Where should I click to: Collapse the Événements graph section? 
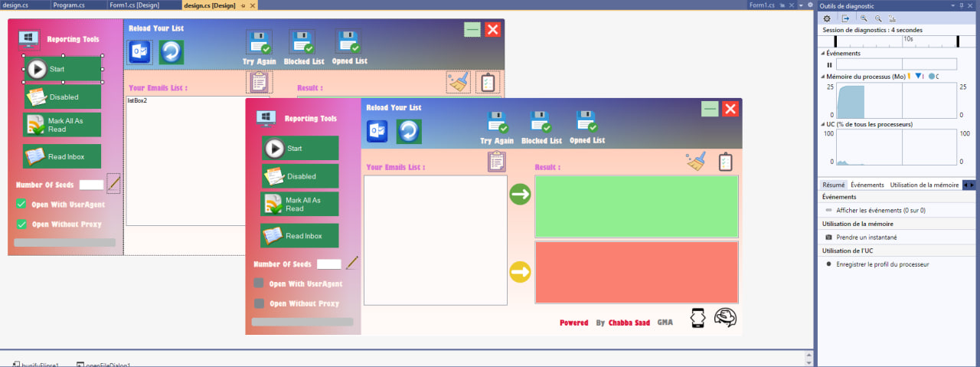click(823, 54)
